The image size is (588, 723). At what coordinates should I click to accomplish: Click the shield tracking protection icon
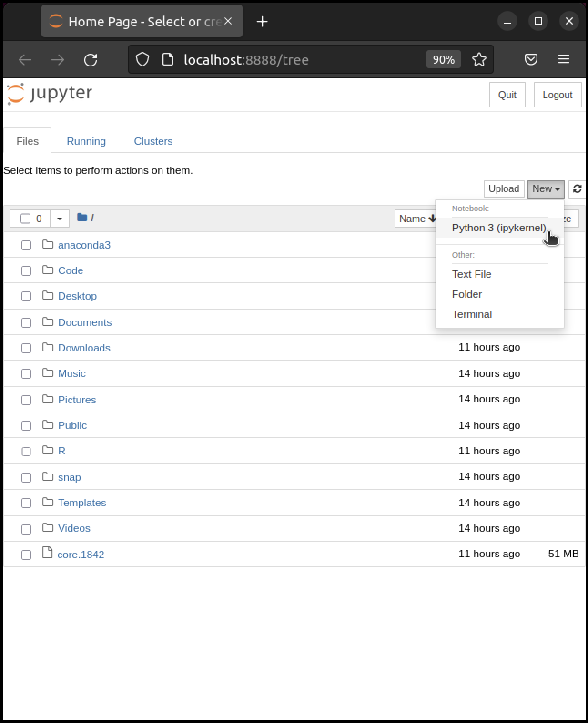coord(142,60)
